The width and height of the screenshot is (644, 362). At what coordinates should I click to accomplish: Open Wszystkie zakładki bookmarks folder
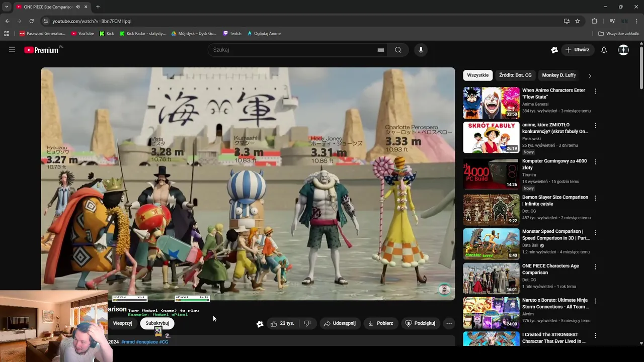619,33
